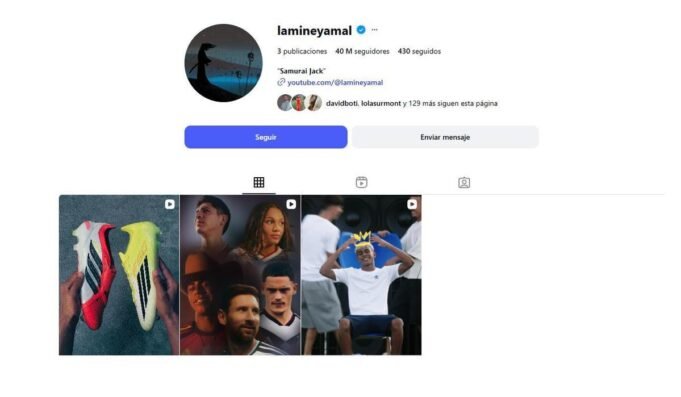Screen dimensions: 681x397
Task: Open the players collage post thumbnail
Action: (x=240, y=275)
